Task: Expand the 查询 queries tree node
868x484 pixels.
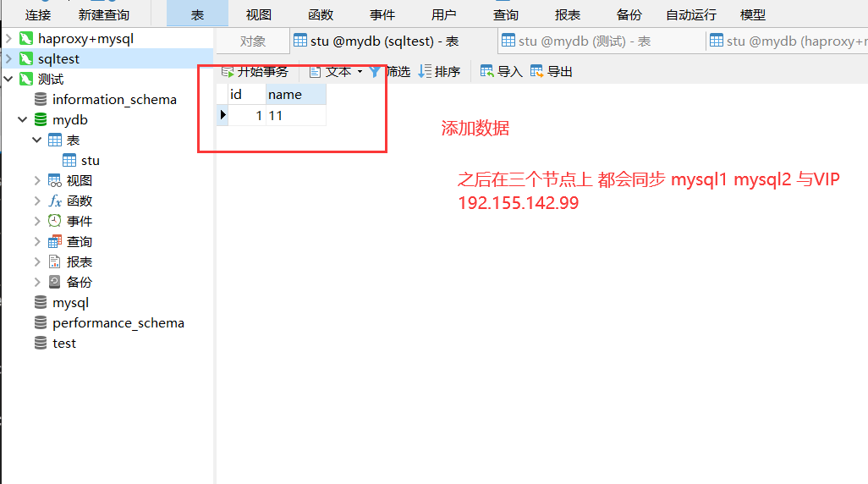Action: coord(37,241)
